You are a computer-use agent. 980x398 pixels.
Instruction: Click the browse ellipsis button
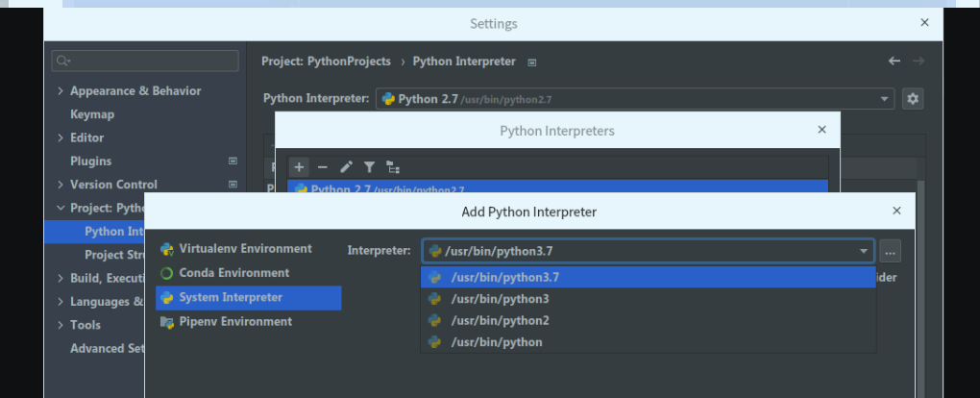(x=891, y=252)
